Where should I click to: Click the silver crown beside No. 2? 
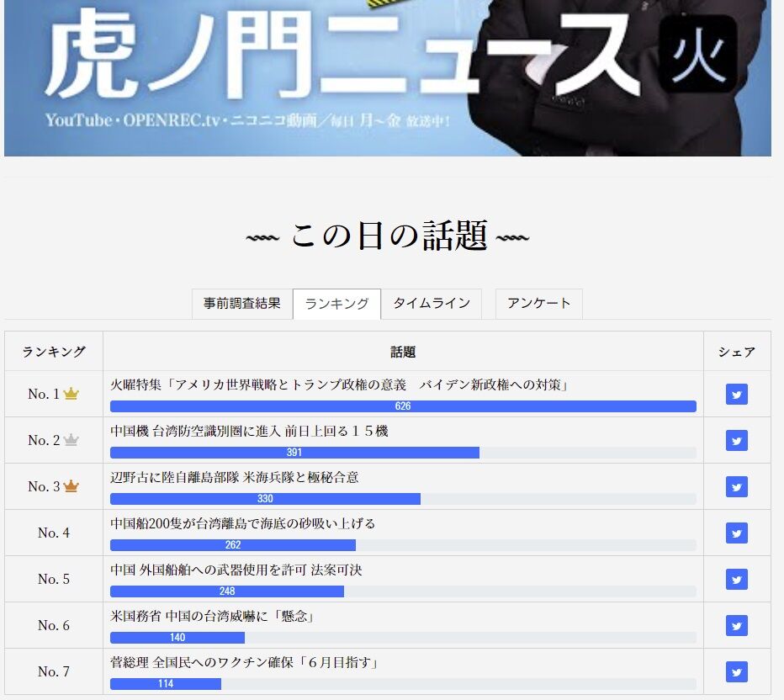point(71,440)
